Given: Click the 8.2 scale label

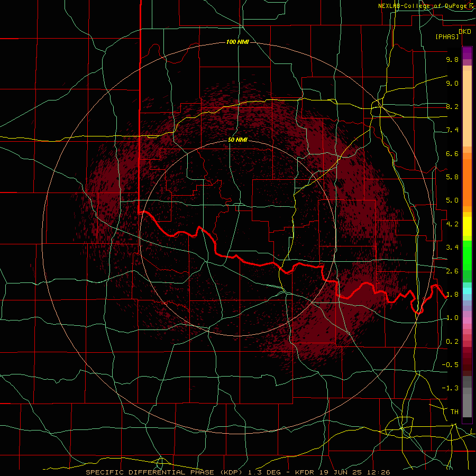Looking at the screenshot, I should click(x=452, y=107).
